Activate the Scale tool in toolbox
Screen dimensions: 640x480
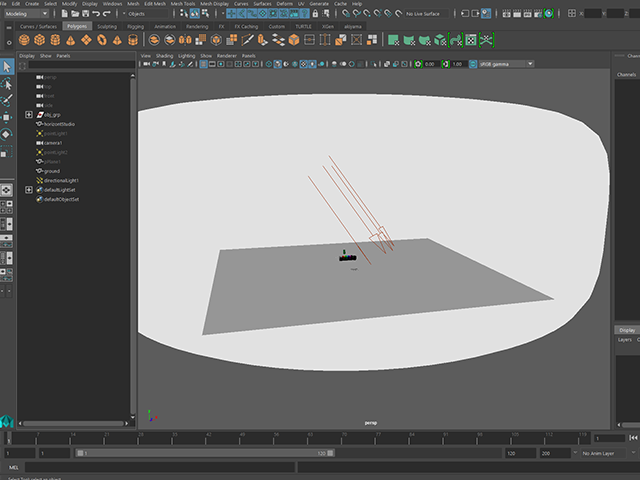point(7,151)
